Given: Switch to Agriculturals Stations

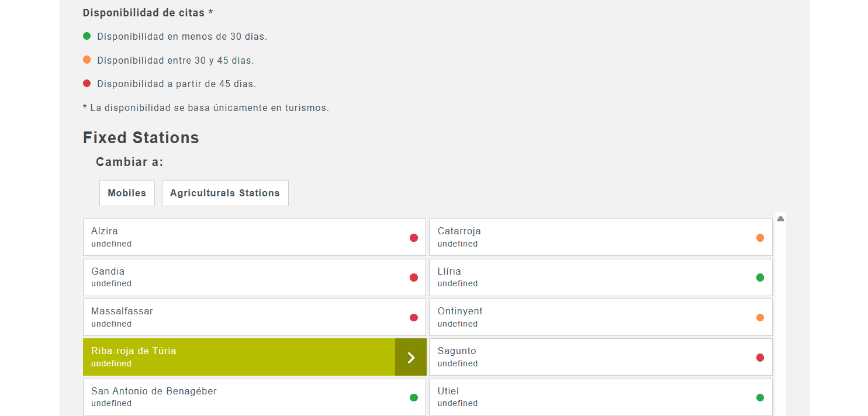Looking at the screenshot, I should pos(225,193).
